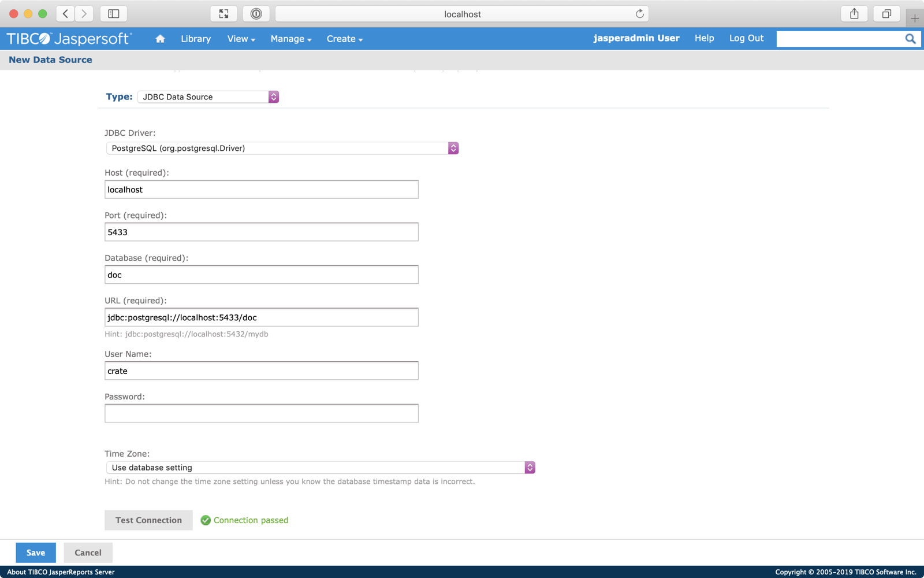Click the Port field containing 5433
The width and height of the screenshot is (924, 578).
pos(261,232)
